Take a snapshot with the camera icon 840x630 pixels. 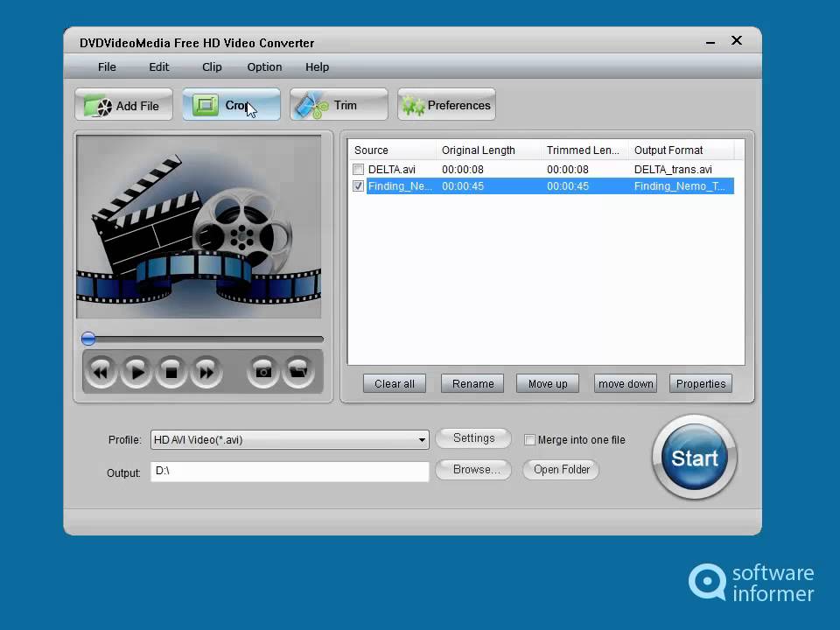pos(262,372)
